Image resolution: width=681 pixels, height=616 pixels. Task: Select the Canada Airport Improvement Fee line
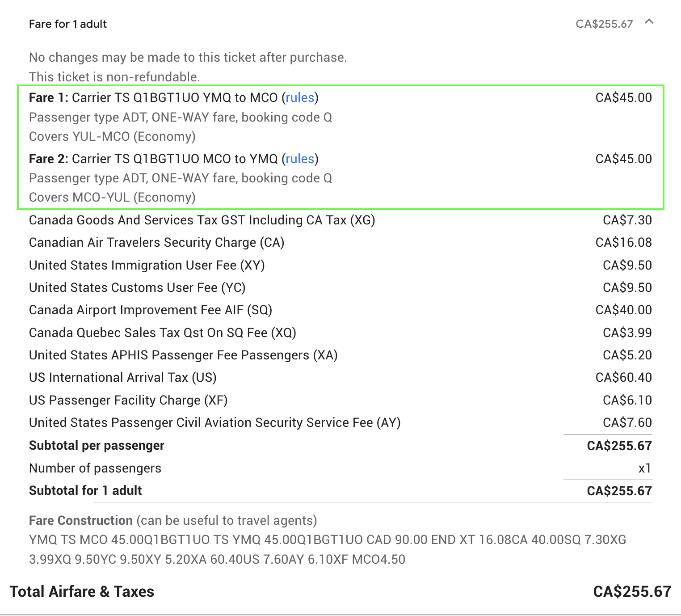151,310
